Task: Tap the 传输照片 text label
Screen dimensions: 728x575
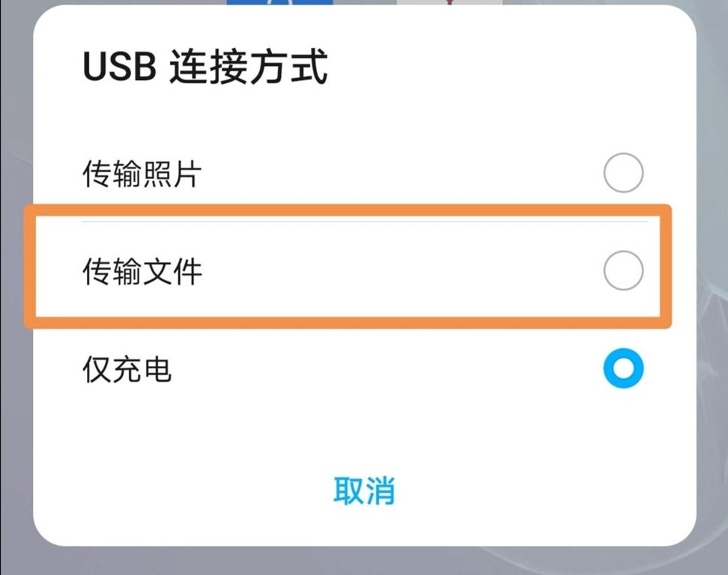Action: pos(142,174)
